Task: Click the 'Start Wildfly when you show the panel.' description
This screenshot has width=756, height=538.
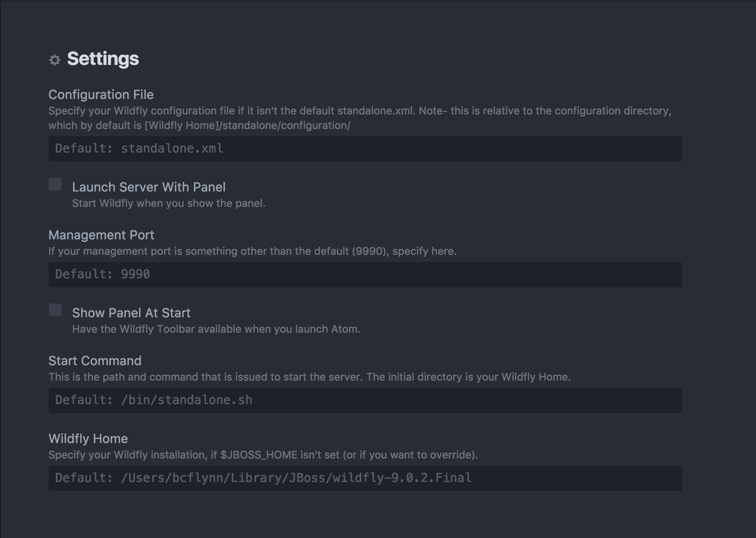Action: tap(168, 203)
